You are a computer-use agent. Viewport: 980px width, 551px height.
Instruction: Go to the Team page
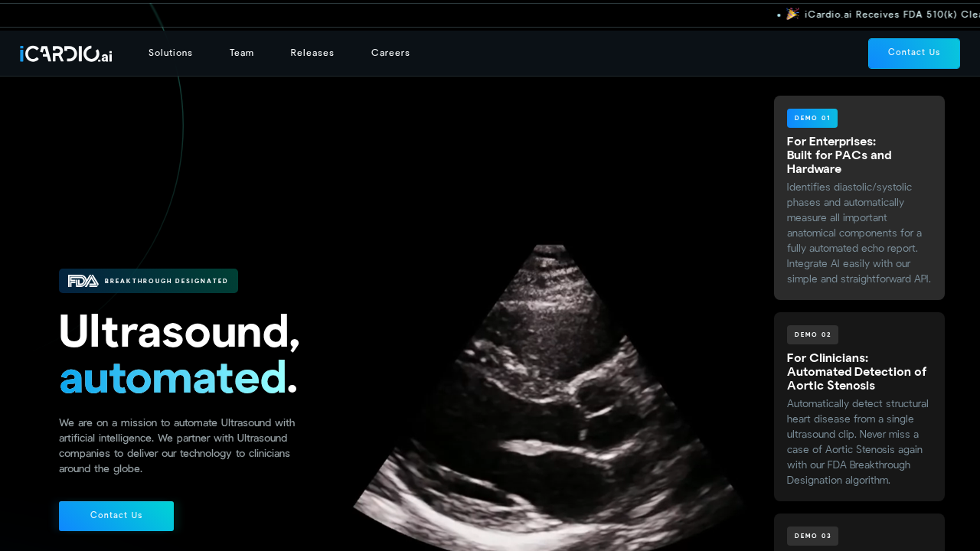coord(241,53)
